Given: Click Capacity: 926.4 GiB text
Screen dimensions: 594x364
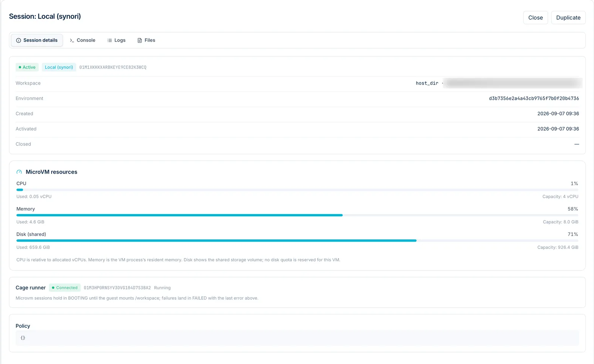Looking at the screenshot, I should pos(558,247).
